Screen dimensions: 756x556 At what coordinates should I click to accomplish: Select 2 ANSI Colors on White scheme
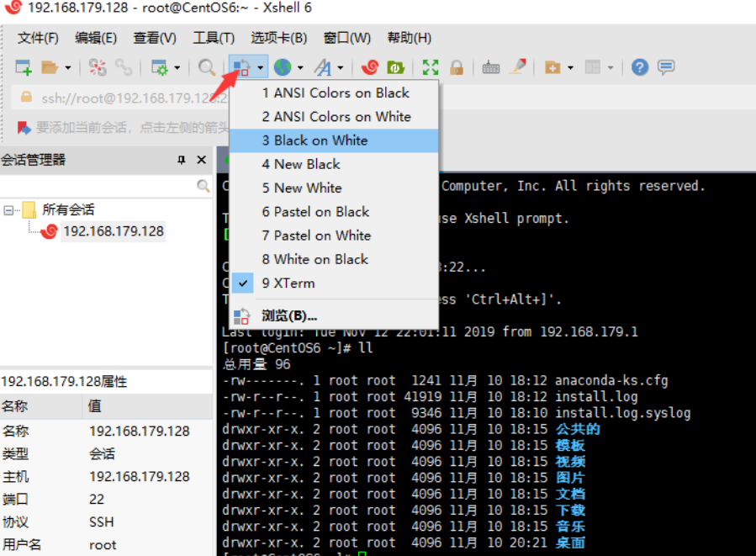click(334, 116)
